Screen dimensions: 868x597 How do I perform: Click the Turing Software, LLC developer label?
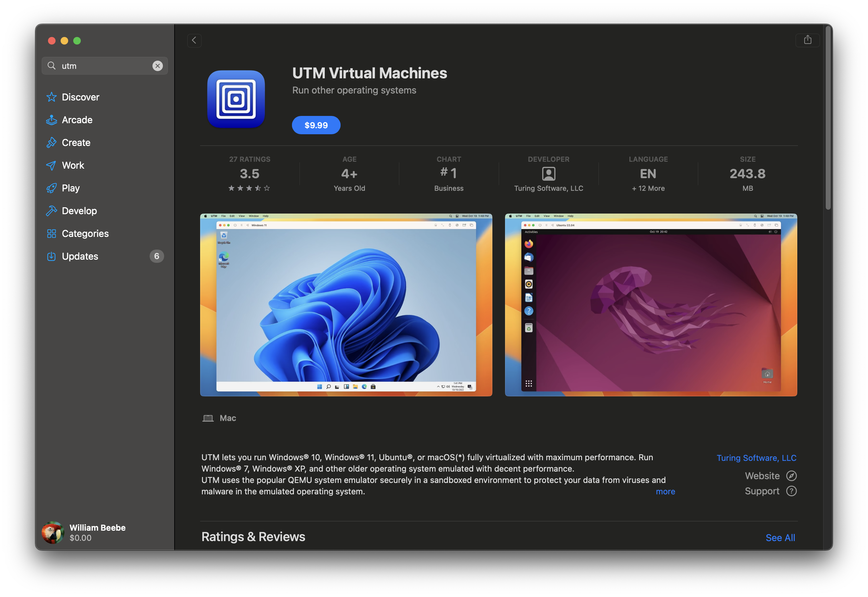pos(548,189)
